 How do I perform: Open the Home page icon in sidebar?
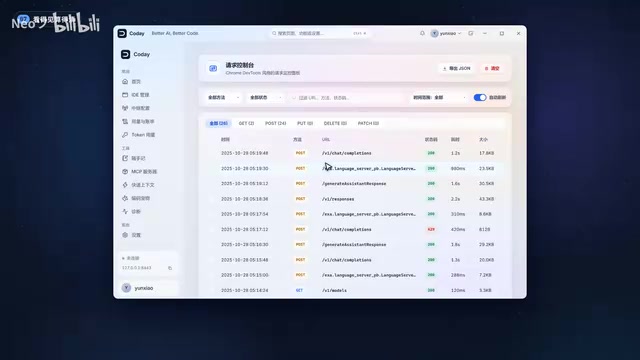[x=125, y=82]
